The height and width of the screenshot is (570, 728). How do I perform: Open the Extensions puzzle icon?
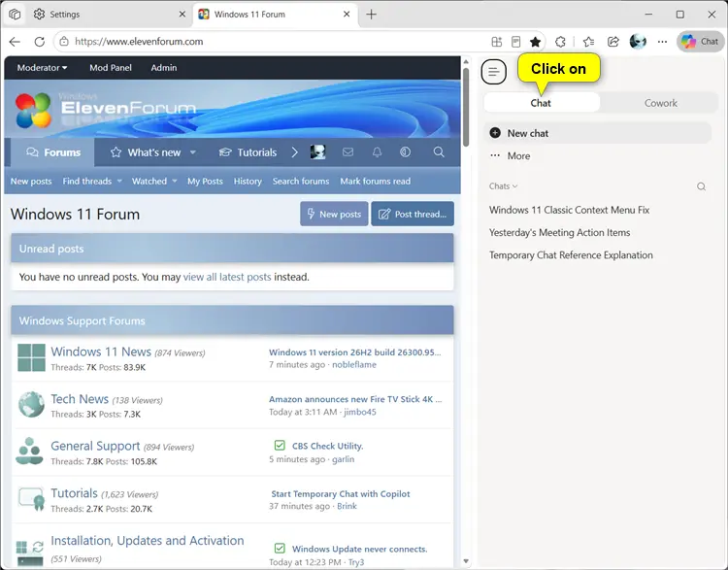pyautogui.click(x=560, y=42)
